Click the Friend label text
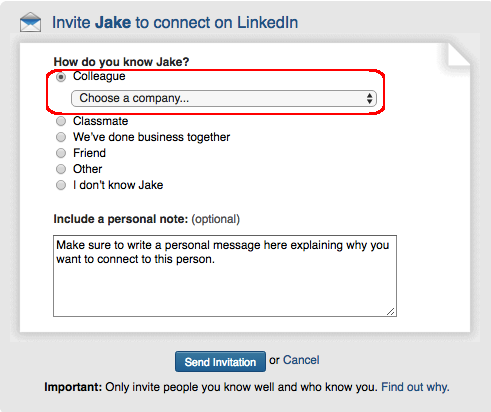The image size is (491, 412). tap(89, 153)
